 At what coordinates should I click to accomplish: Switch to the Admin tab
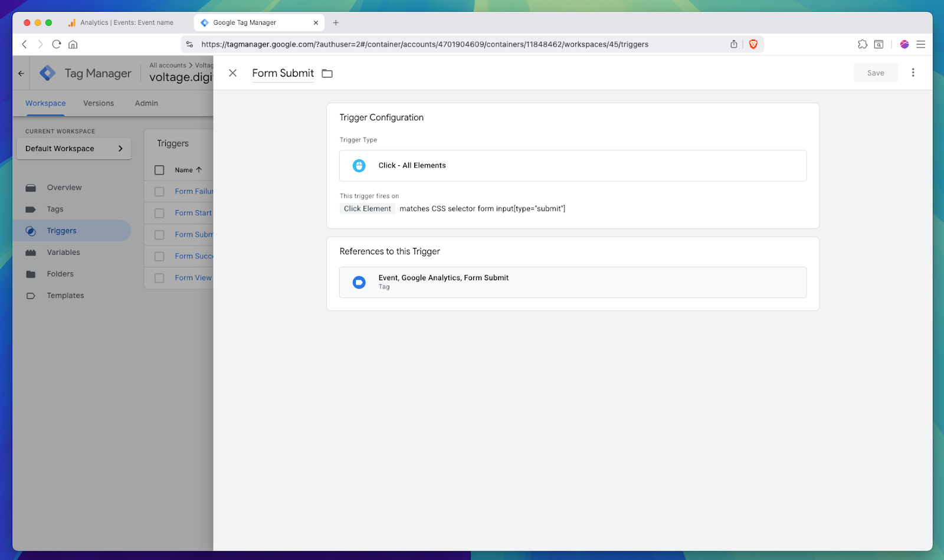point(146,103)
